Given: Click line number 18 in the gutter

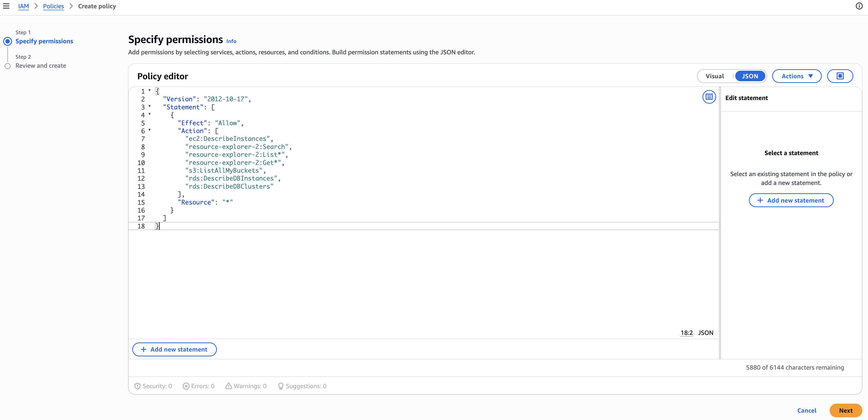Looking at the screenshot, I should [141, 226].
